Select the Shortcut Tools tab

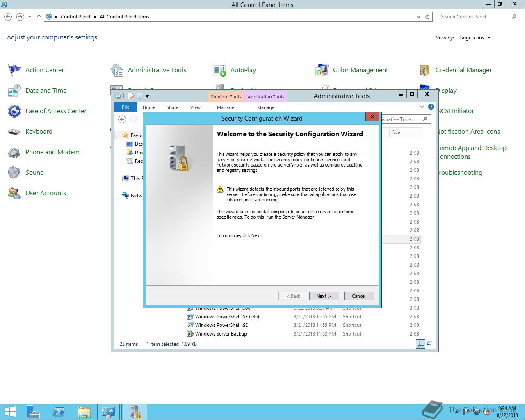(226, 97)
